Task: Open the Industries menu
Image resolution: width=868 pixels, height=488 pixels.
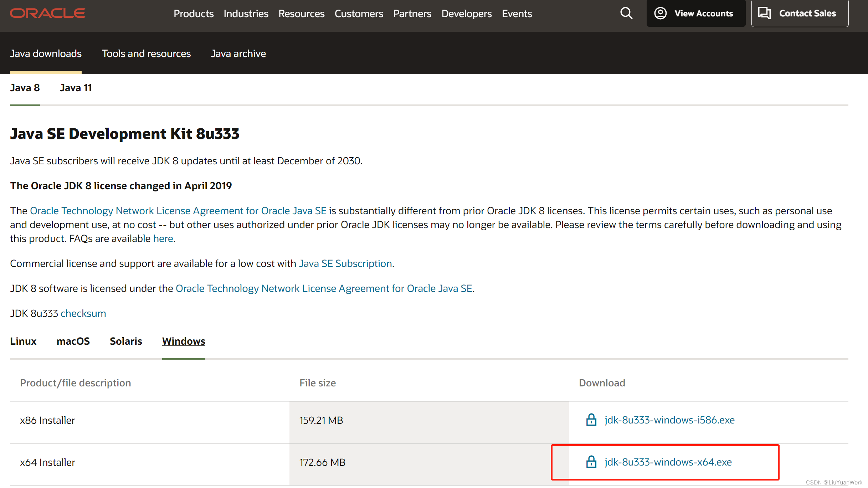Action: pyautogui.click(x=246, y=14)
